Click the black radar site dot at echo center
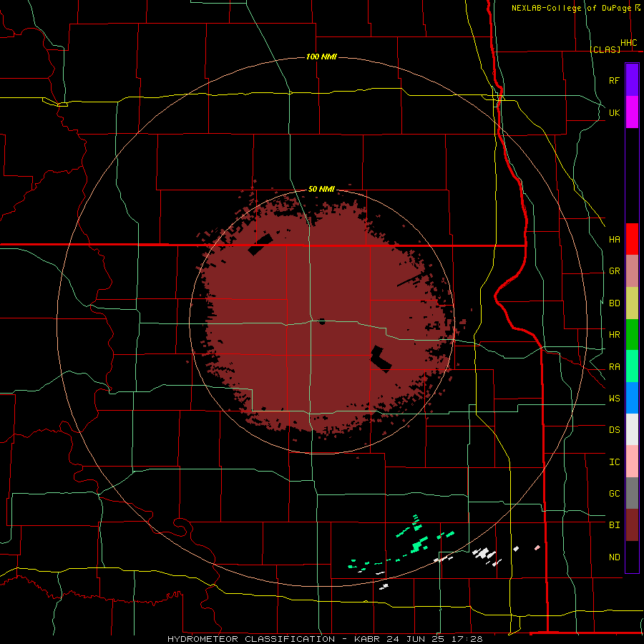This screenshot has width=644, height=644. pos(321,321)
